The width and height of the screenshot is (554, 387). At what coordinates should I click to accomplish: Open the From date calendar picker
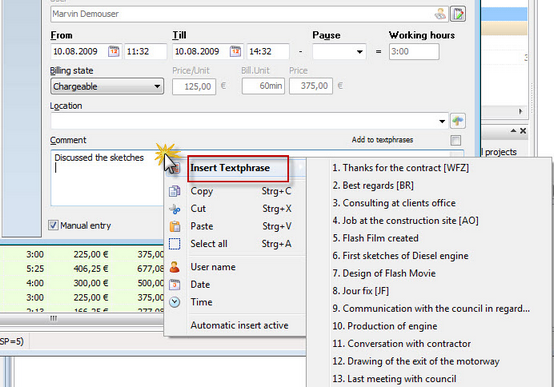(114, 52)
